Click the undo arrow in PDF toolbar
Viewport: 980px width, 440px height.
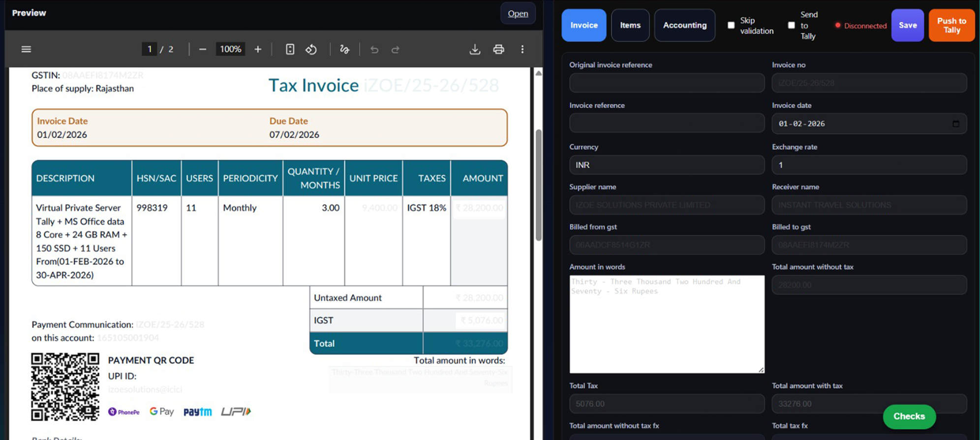pos(374,49)
